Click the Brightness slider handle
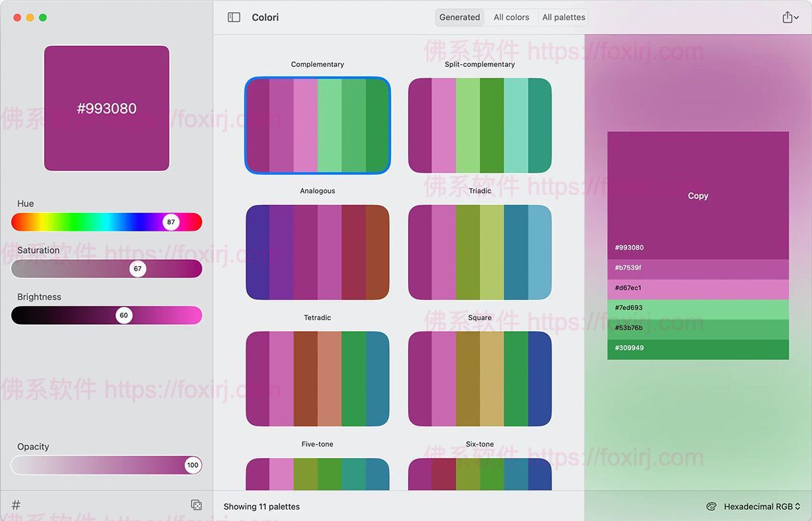 click(x=123, y=315)
